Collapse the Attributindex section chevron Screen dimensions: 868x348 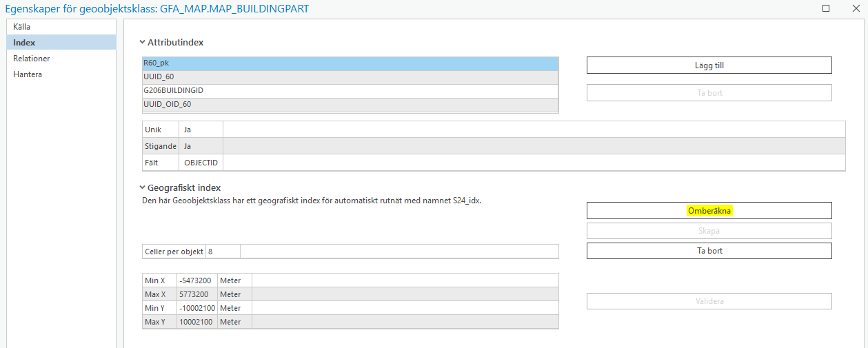[x=142, y=42]
